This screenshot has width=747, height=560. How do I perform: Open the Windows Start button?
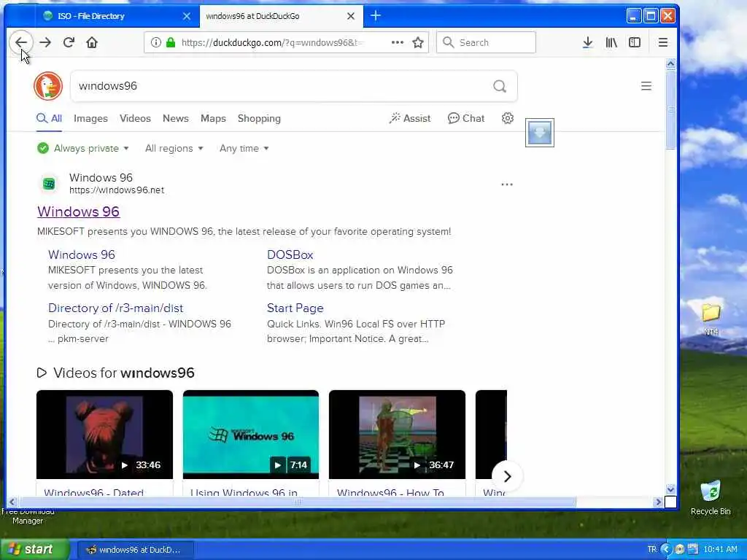pos(34,550)
